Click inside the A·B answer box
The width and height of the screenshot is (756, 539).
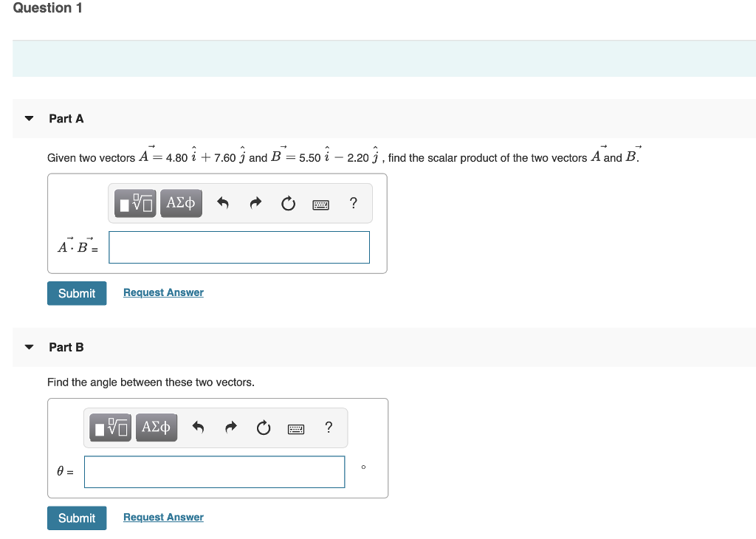pos(238,247)
